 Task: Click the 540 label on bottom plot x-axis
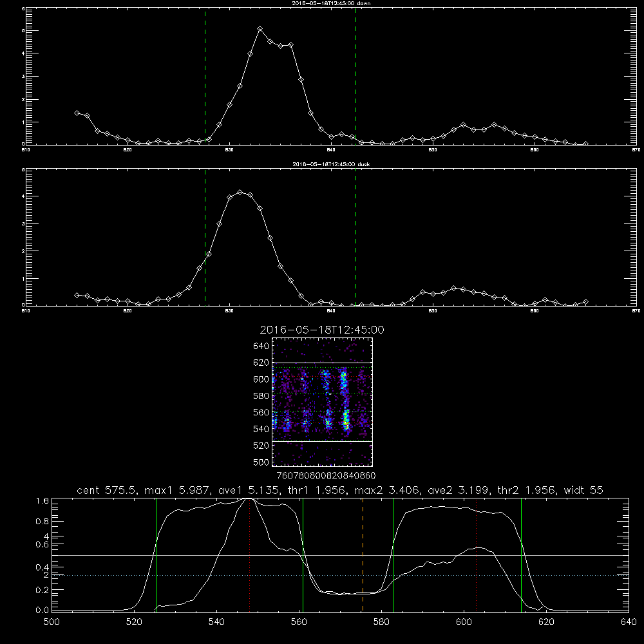pyautogui.click(x=216, y=622)
